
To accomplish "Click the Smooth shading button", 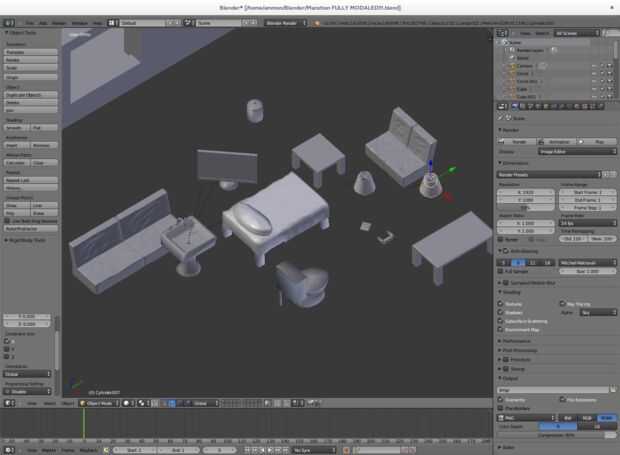I will [17, 128].
